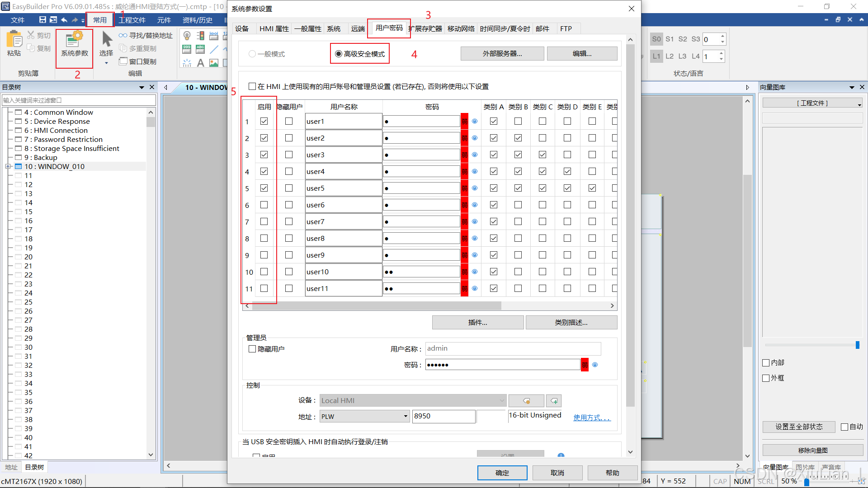Click the admin 用户名称 input field
Screen dimensions: 868x488
513,348
